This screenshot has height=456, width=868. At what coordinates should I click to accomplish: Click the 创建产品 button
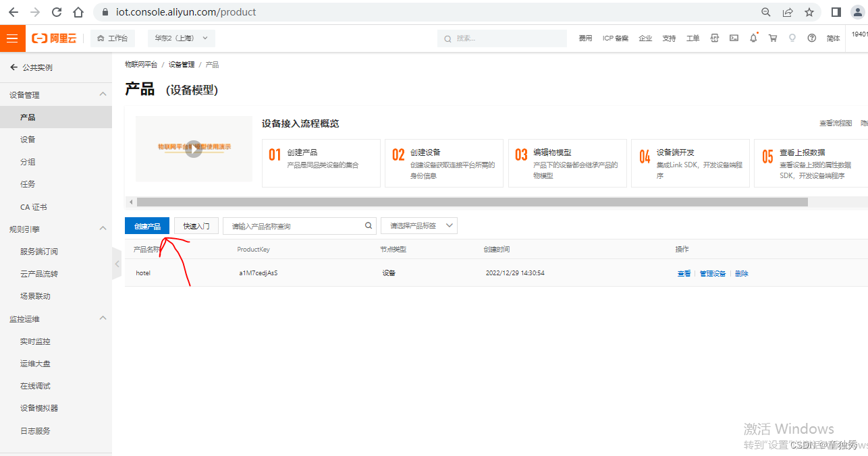click(x=146, y=225)
